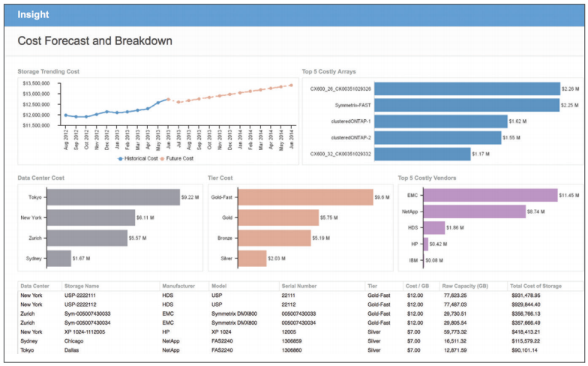Viewport: 588px width, 366px height.
Task: Select the clusteredONTAP-2 bar
Action: click(x=438, y=138)
